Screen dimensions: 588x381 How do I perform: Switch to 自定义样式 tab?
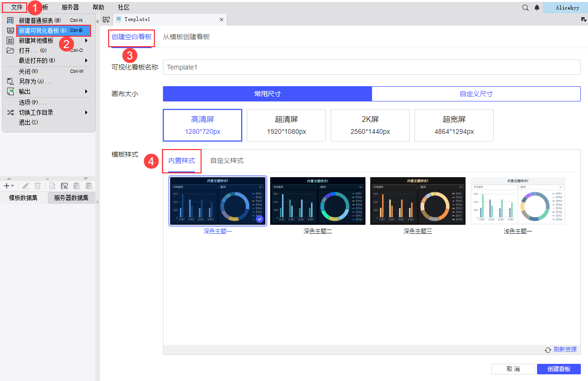227,160
